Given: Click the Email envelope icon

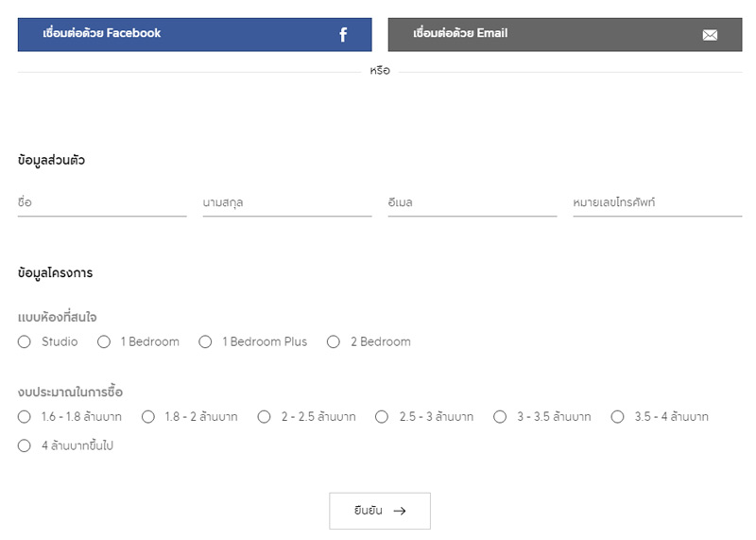Looking at the screenshot, I should point(710,35).
